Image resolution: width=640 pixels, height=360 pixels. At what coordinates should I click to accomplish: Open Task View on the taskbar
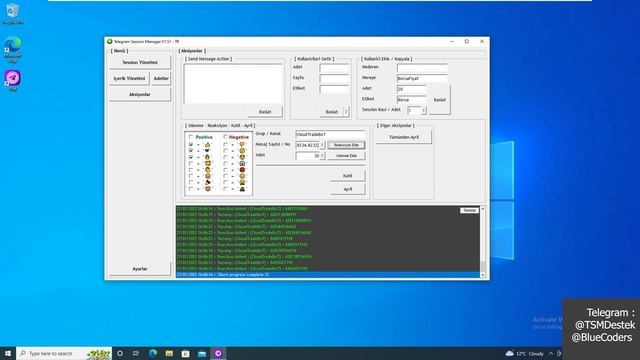point(136,353)
